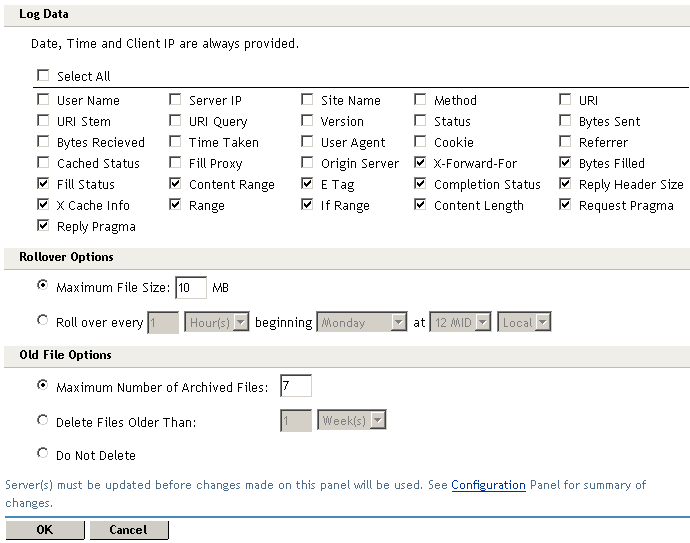690x543 pixels.
Task: Tick the Fill Proxy checkbox
Action: pyautogui.click(x=175, y=162)
